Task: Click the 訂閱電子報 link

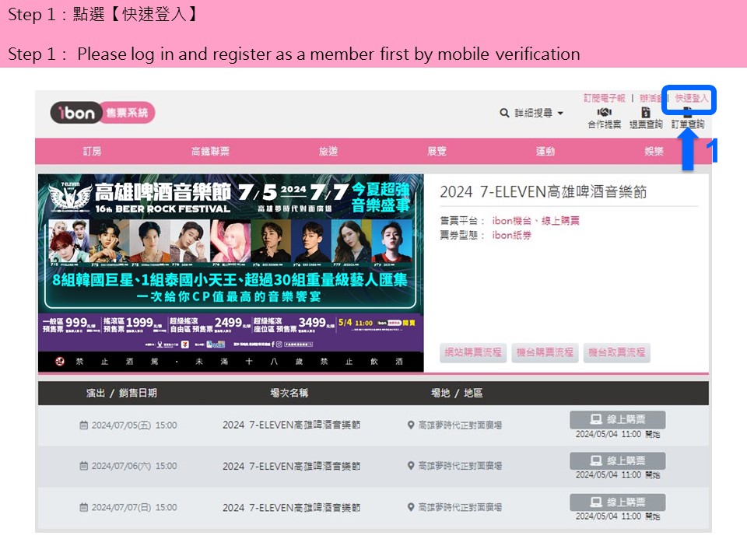Action: (x=604, y=98)
